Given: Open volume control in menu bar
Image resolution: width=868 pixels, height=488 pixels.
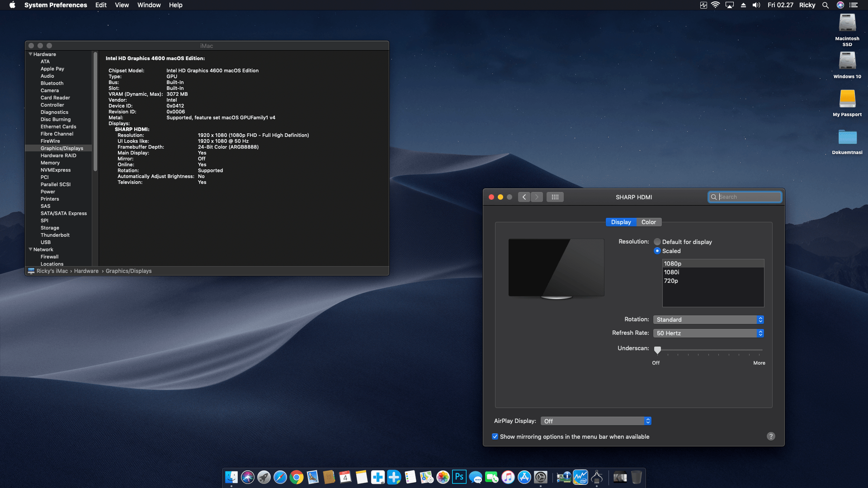Looking at the screenshot, I should click(756, 5).
